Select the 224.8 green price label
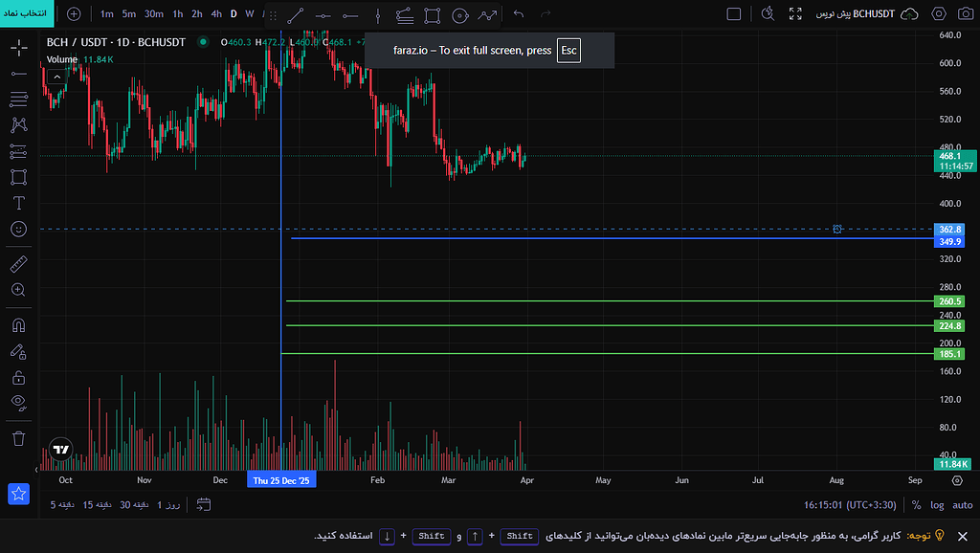 pyautogui.click(x=950, y=325)
